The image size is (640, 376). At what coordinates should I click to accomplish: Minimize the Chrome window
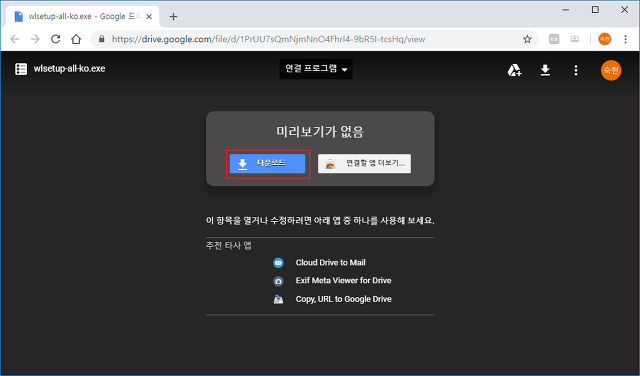(x=565, y=9)
